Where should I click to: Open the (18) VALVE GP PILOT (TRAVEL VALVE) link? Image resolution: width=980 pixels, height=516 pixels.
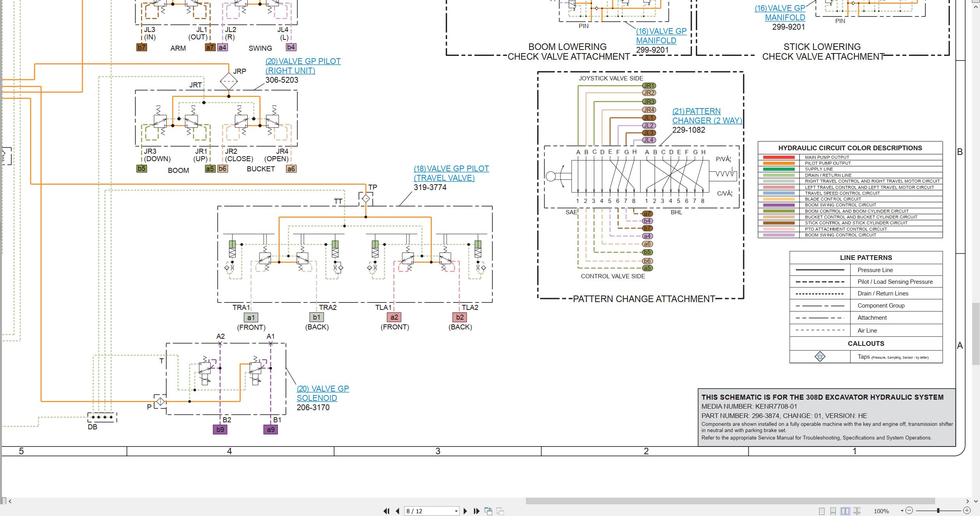click(x=451, y=173)
